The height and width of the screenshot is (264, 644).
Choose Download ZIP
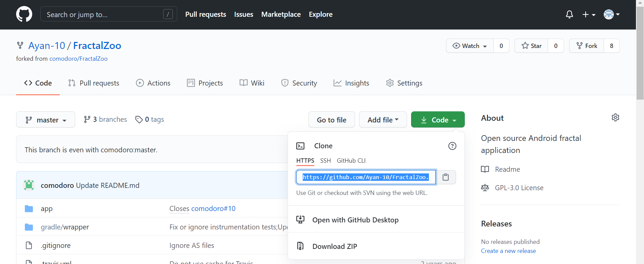click(x=376, y=246)
